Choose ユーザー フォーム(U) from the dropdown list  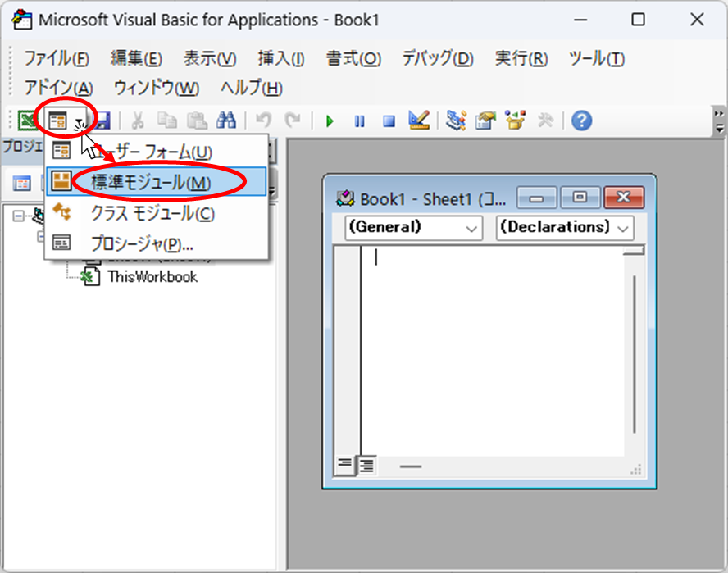click(x=157, y=152)
